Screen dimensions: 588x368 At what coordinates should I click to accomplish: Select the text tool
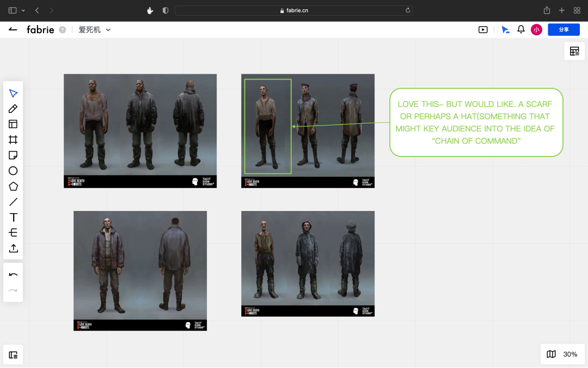pyautogui.click(x=13, y=218)
